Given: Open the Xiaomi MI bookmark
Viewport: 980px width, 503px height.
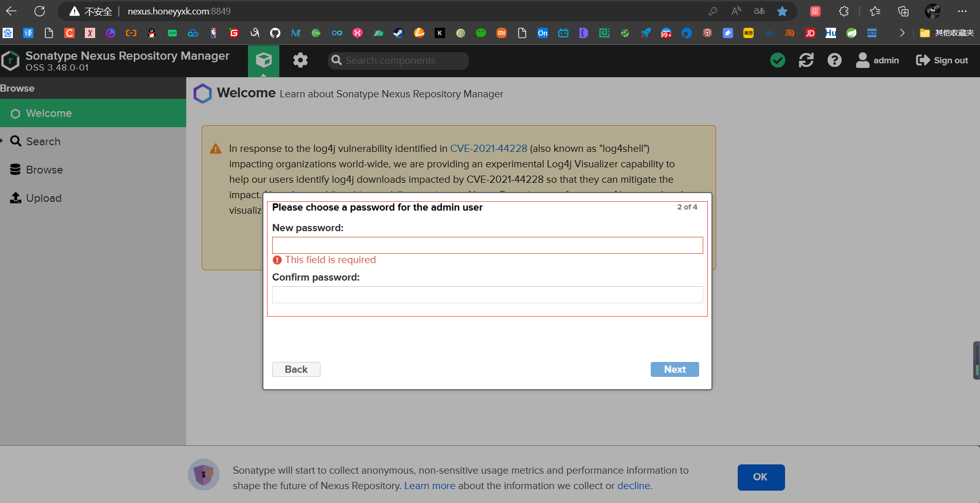Looking at the screenshot, I should coord(502,33).
